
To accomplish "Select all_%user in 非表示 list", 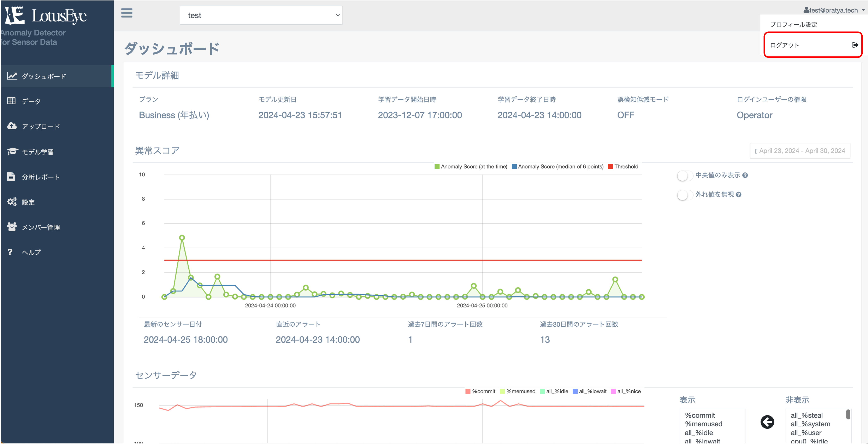I will 806,433.
